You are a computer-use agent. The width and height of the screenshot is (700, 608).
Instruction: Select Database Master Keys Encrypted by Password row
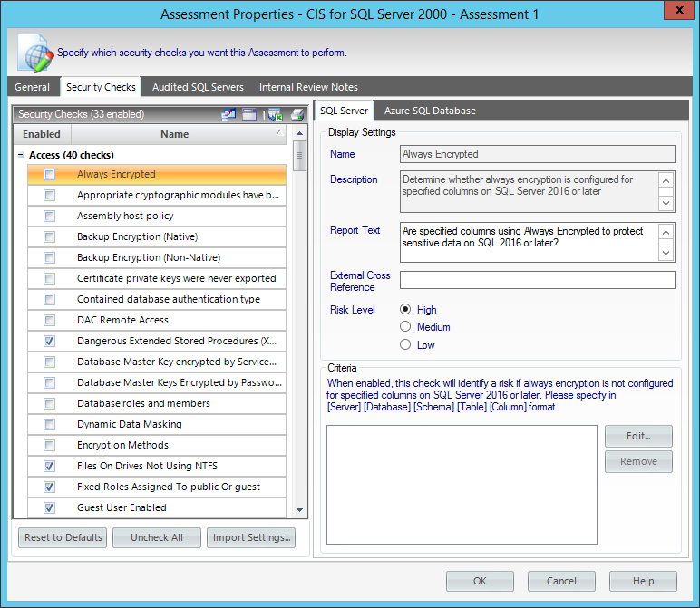pos(157,382)
